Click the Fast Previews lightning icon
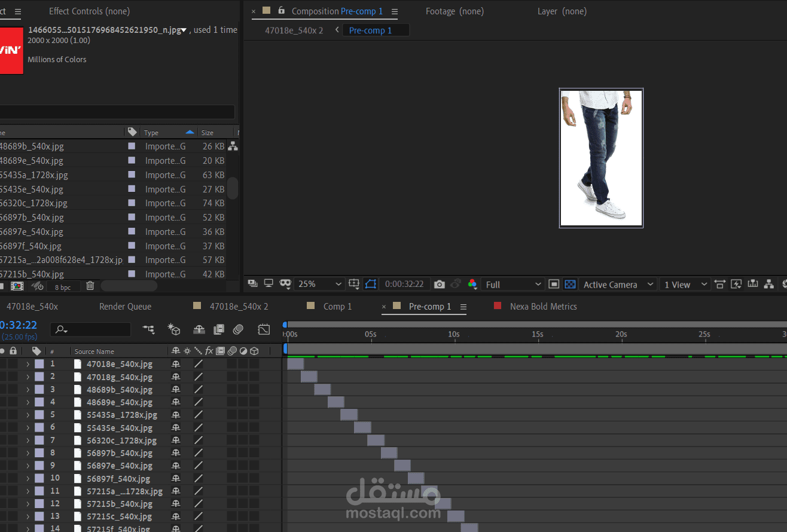This screenshot has width=787, height=532. pos(736,285)
